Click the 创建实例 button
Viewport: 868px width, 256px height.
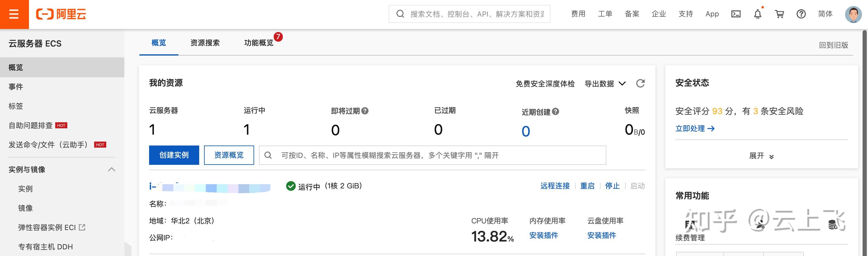coord(174,155)
